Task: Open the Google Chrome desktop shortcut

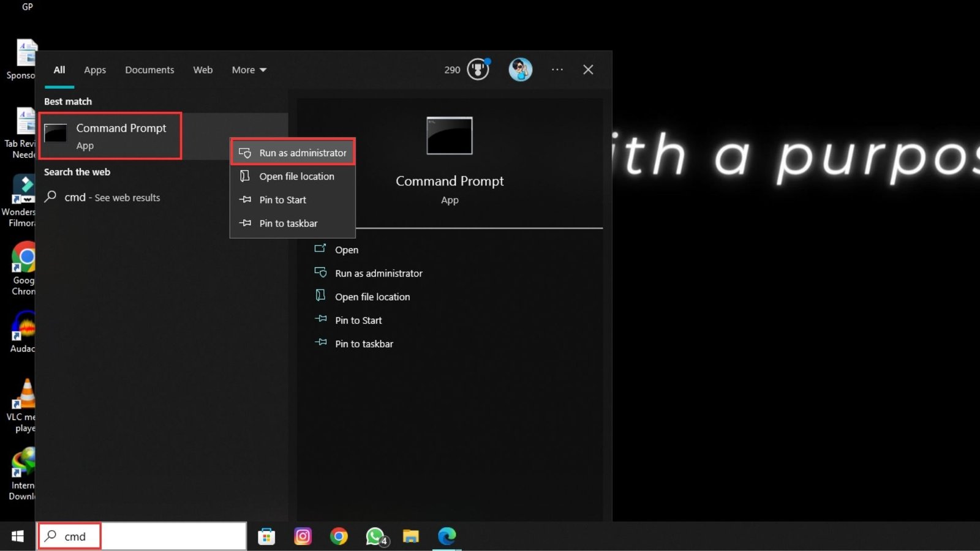Action: [23, 268]
